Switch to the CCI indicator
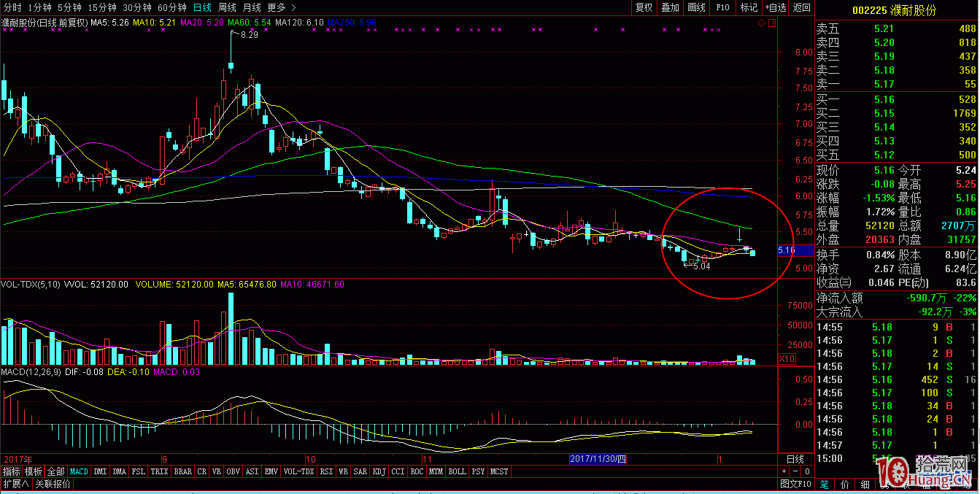This screenshot has height=494, width=980. pyautogui.click(x=398, y=471)
